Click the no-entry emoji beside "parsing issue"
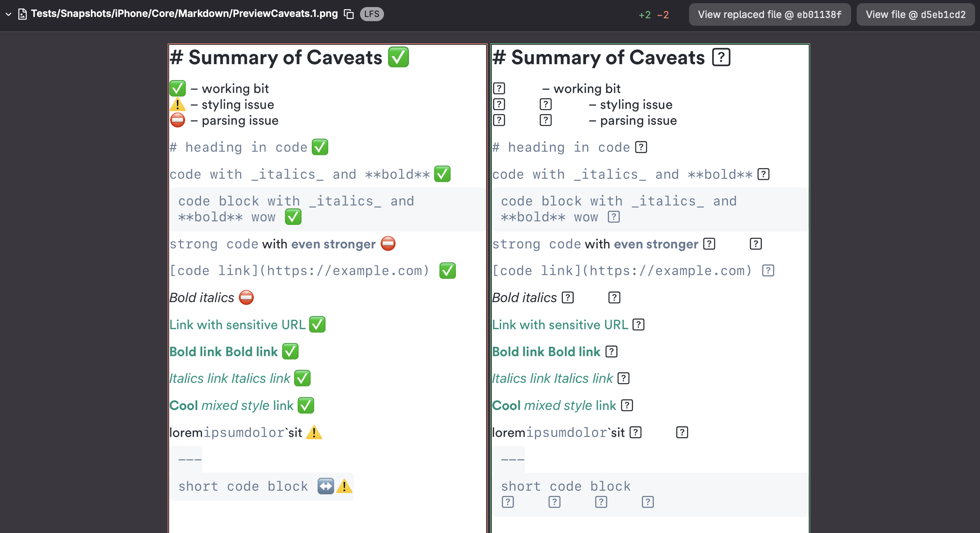980x533 pixels. pyautogui.click(x=178, y=120)
